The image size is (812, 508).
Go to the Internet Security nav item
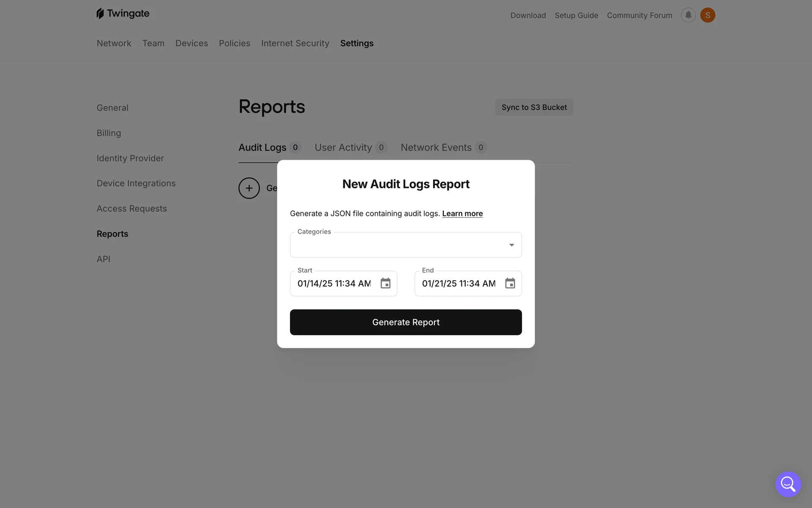coord(295,43)
